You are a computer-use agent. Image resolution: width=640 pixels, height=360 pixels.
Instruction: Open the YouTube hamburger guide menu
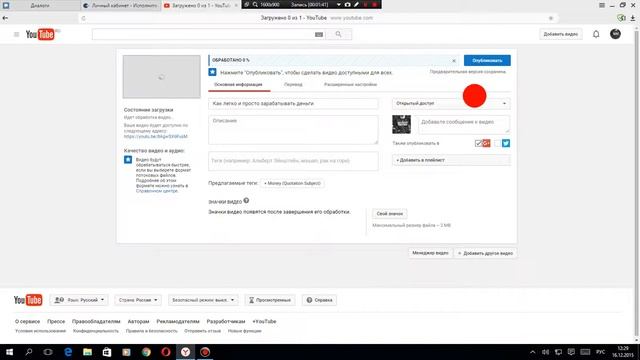pyautogui.click(x=16, y=34)
